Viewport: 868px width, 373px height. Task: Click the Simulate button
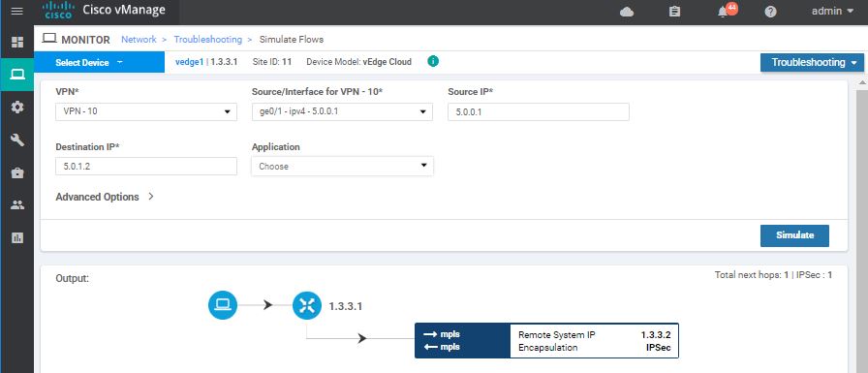794,235
